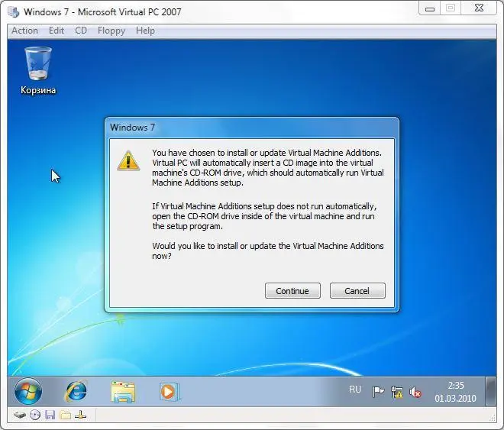The width and height of the screenshot is (504, 430).
Task: Click the muted volume tray icon
Action: (x=416, y=392)
